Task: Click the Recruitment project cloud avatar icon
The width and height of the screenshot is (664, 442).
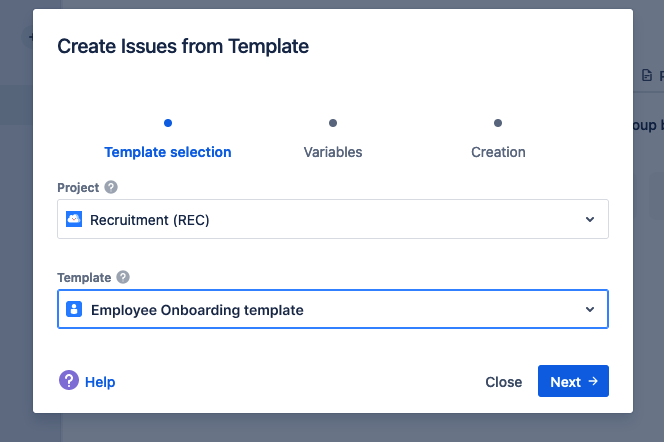Action: [74, 219]
